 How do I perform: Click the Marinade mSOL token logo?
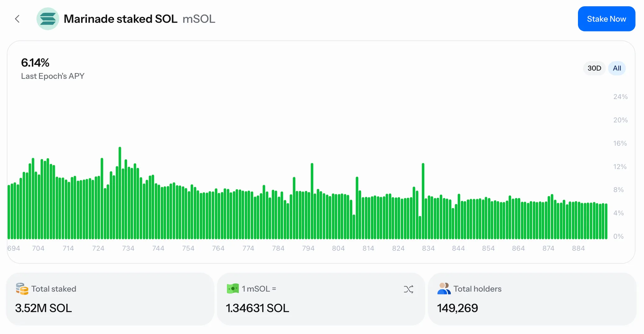pos(48,19)
